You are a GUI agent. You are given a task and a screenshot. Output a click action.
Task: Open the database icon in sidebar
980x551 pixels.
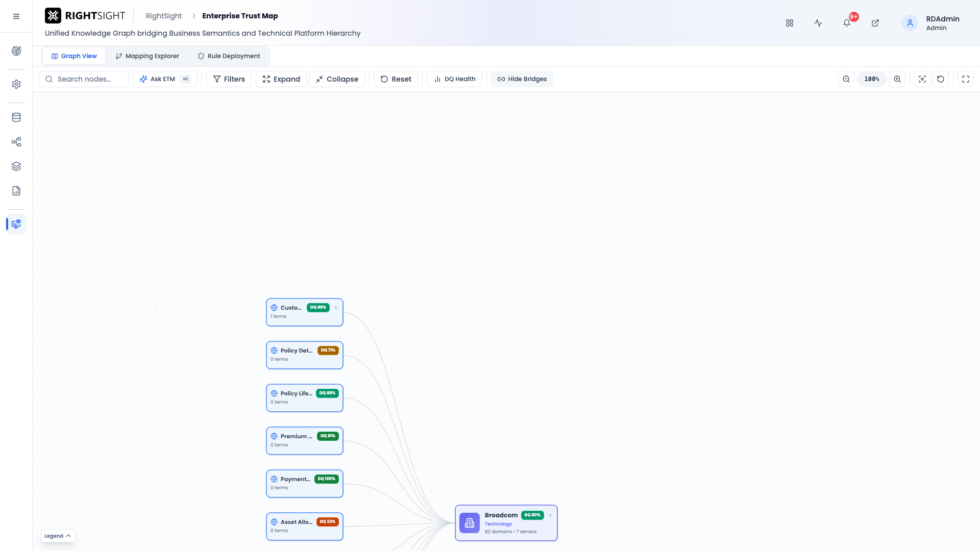16,117
